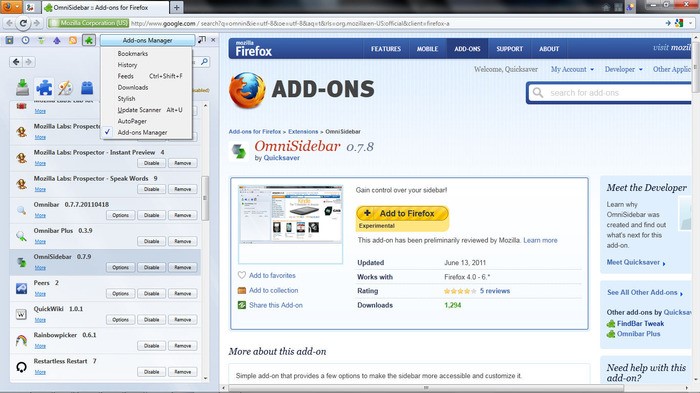
Task: Click the Add to Firefox button
Action: tap(402, 213)
